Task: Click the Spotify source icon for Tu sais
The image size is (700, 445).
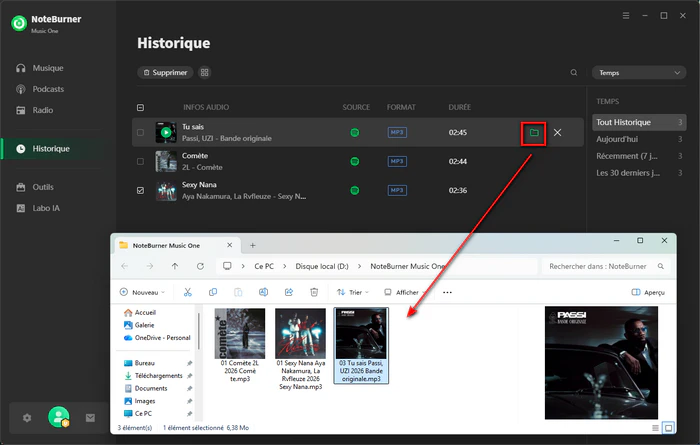Action: (x=354, y=133)
